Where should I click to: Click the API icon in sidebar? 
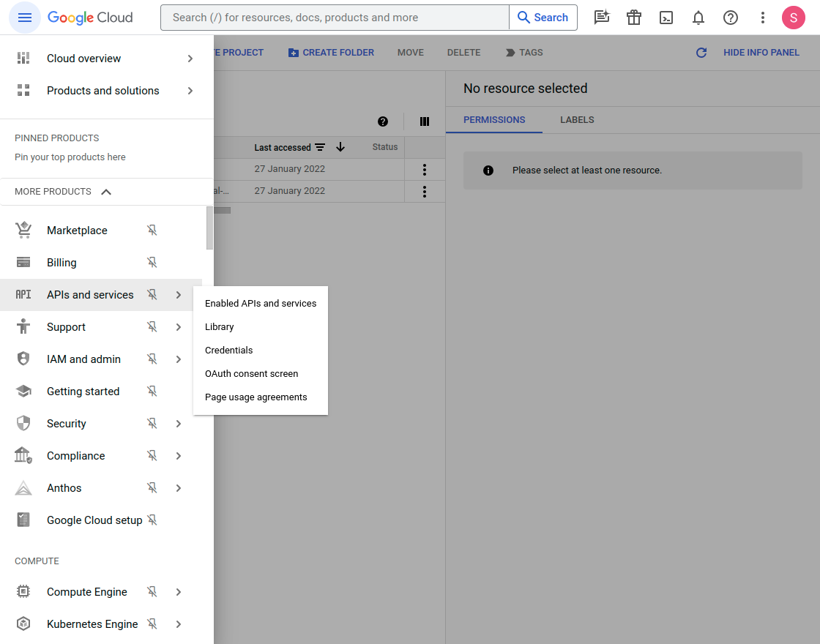(23, 295)
